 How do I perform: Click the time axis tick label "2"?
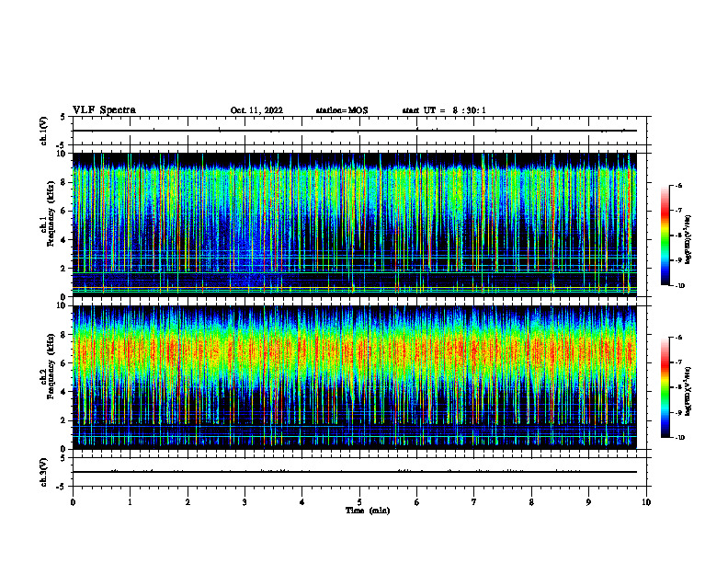(x=188, y=502)
